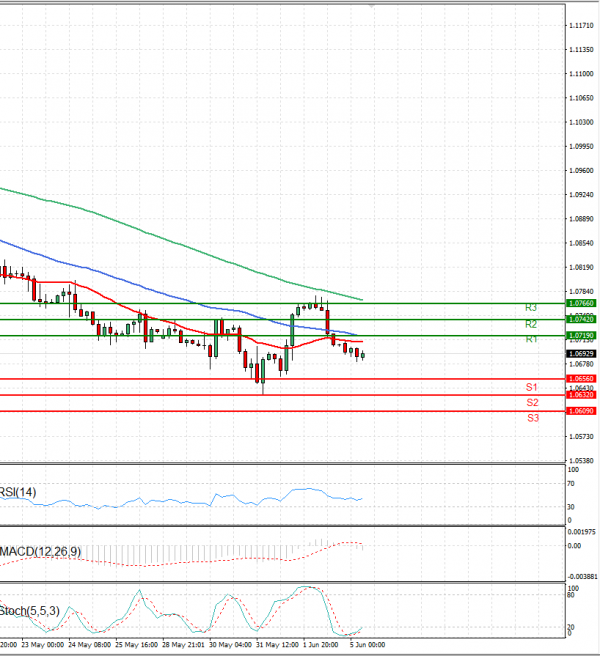
Task: Select the current price 1.06929 tag
Action: [581, 354]
